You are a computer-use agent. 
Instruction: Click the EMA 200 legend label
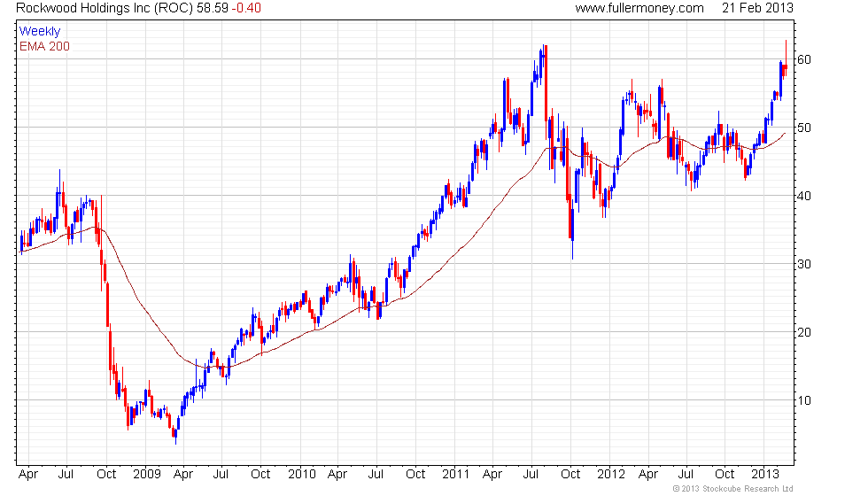pyautogui.click(x=44, y=46)
